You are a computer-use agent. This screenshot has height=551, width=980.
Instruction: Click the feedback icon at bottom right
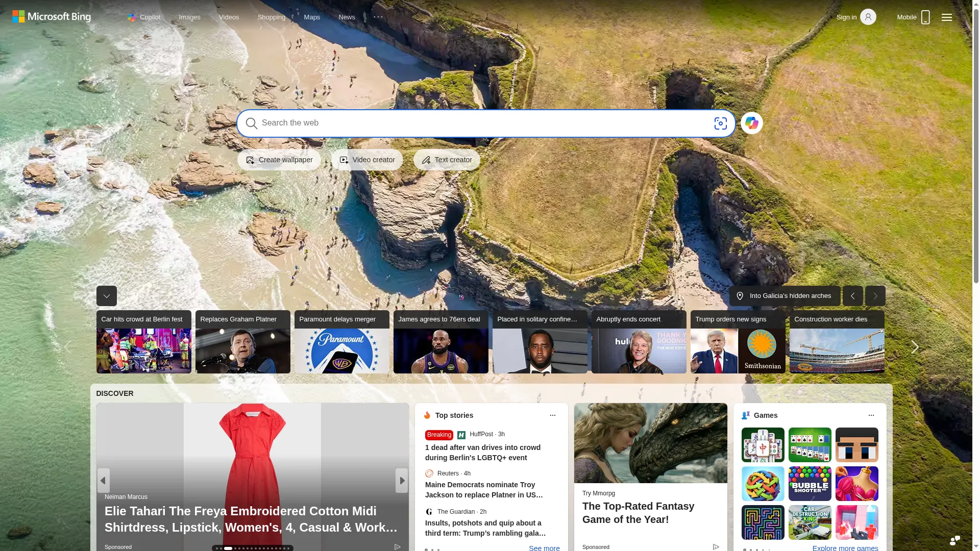tap(954, 540)
